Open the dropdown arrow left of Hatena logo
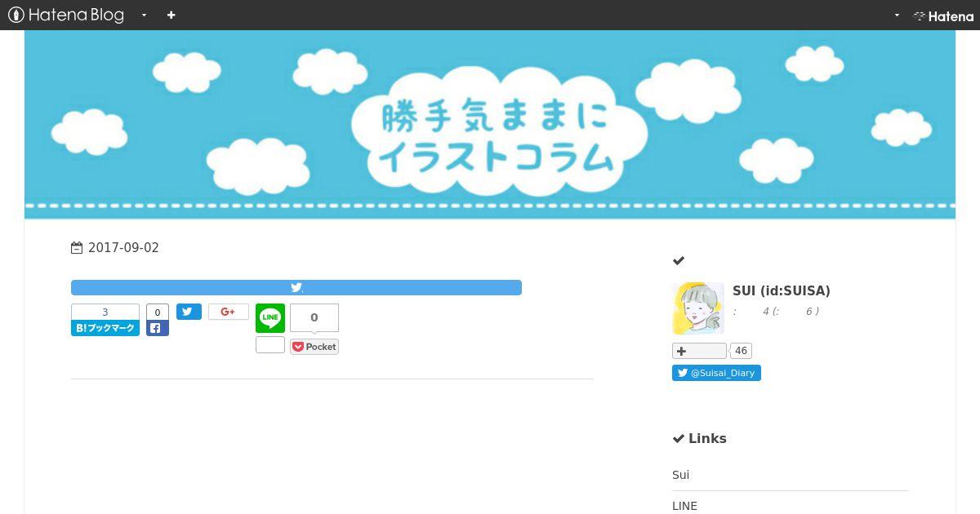 [897, 15]
